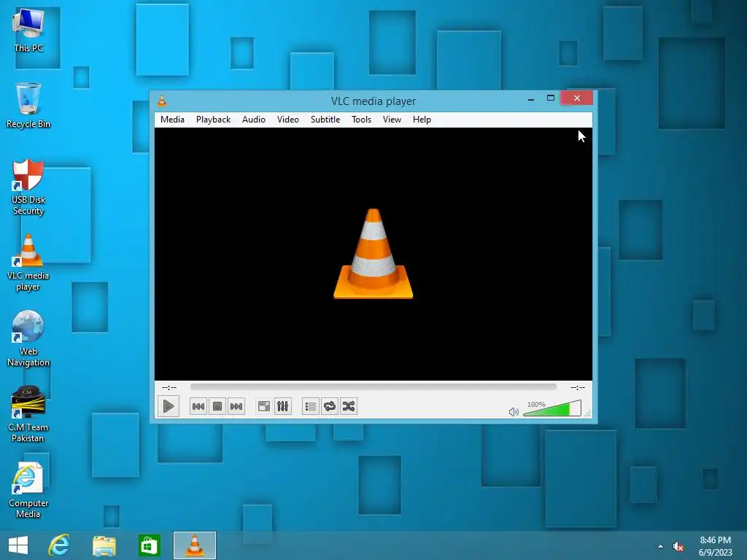This screenshot has height=560, width=747.
Task: Select C.M Team Pakistan shortcut
Action: [x=28, y=414]
